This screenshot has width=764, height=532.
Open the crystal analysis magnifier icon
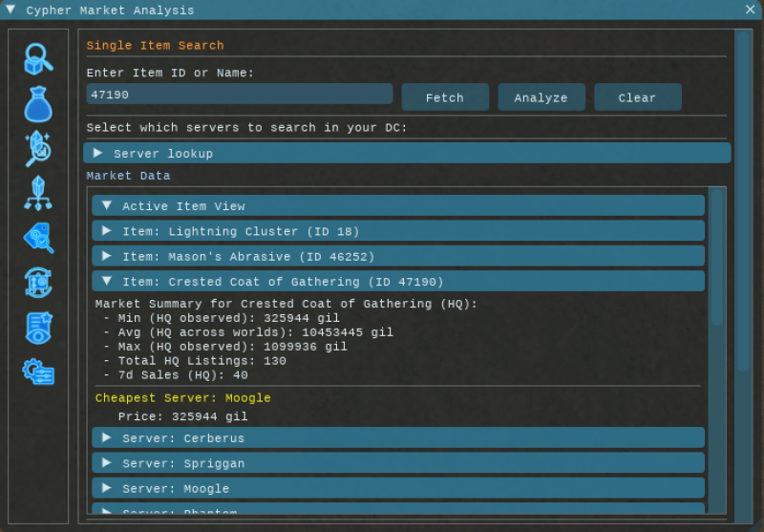(x=38, y=148)
